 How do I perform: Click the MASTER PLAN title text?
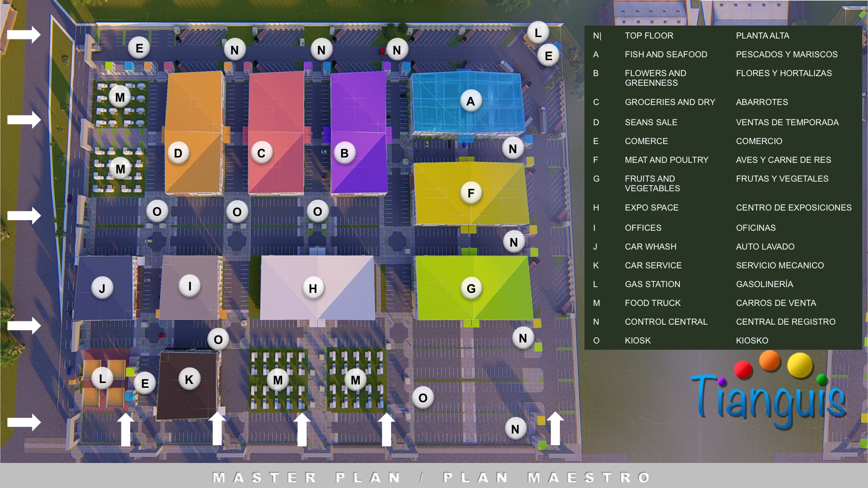307,477
